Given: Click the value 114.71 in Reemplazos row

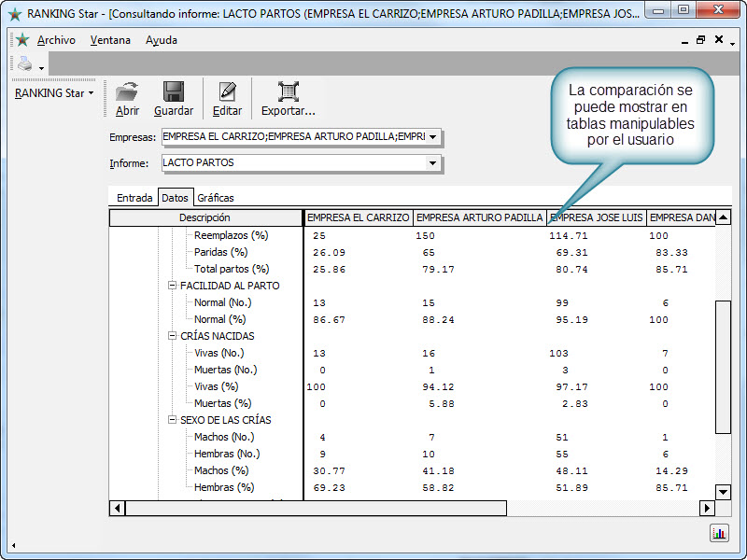Looking at the screenshot, I should [x=569, y=236].
